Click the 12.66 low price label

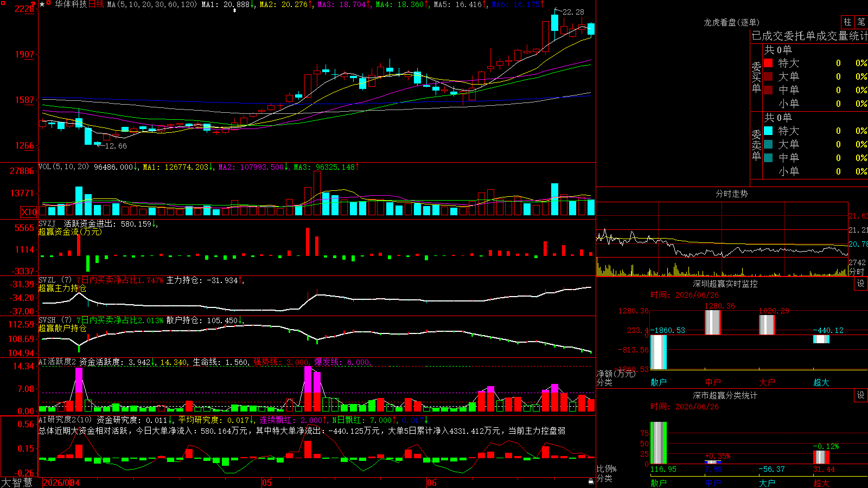(116, 146)
